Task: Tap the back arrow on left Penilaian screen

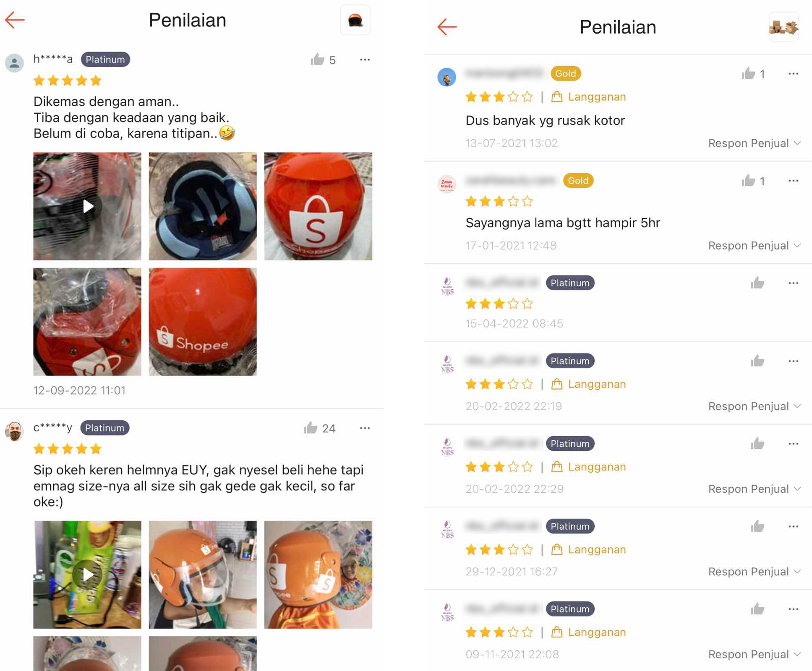Action: (15, 20)
